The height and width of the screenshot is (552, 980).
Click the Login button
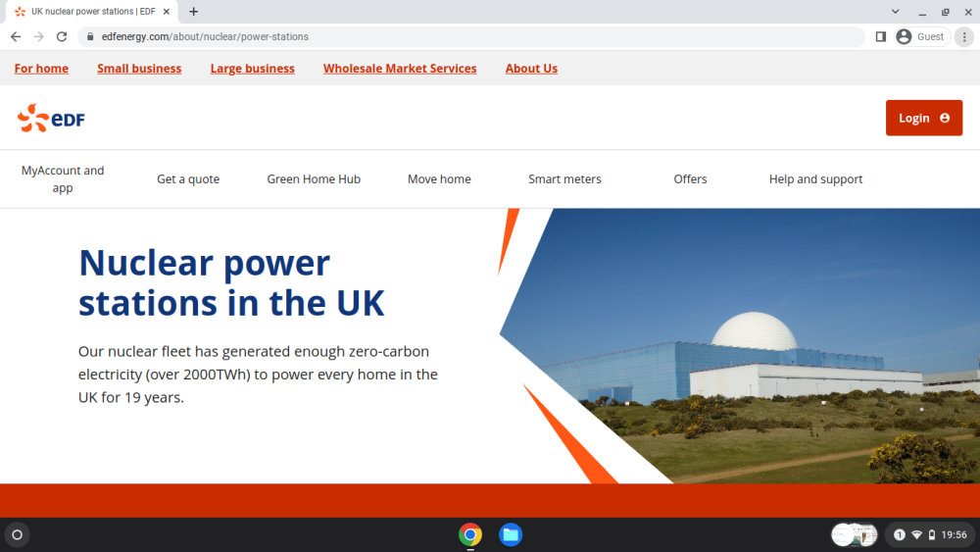(924, 118)
